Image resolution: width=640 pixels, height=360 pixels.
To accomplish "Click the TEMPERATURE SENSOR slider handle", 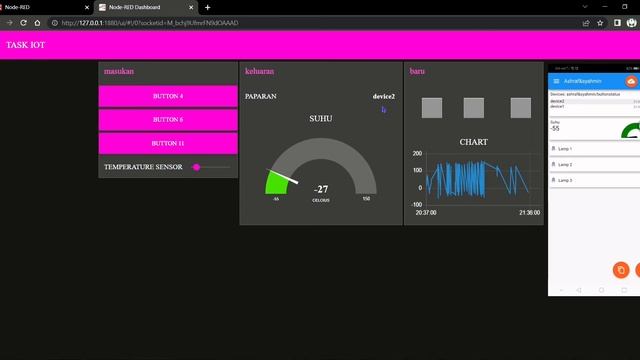I will [x=197, y=167].
